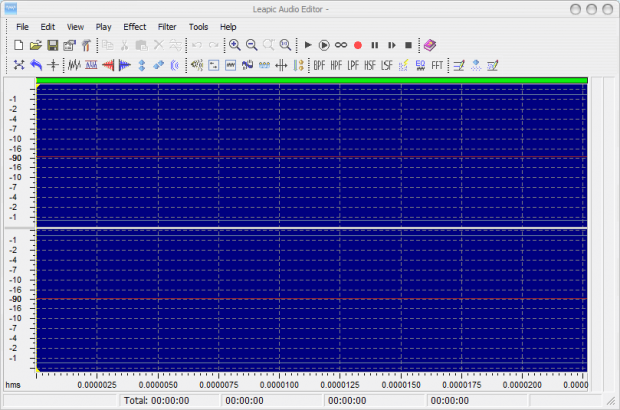
Task: Toggle loop playback infinity icon
Action: [x=341, y=45]
